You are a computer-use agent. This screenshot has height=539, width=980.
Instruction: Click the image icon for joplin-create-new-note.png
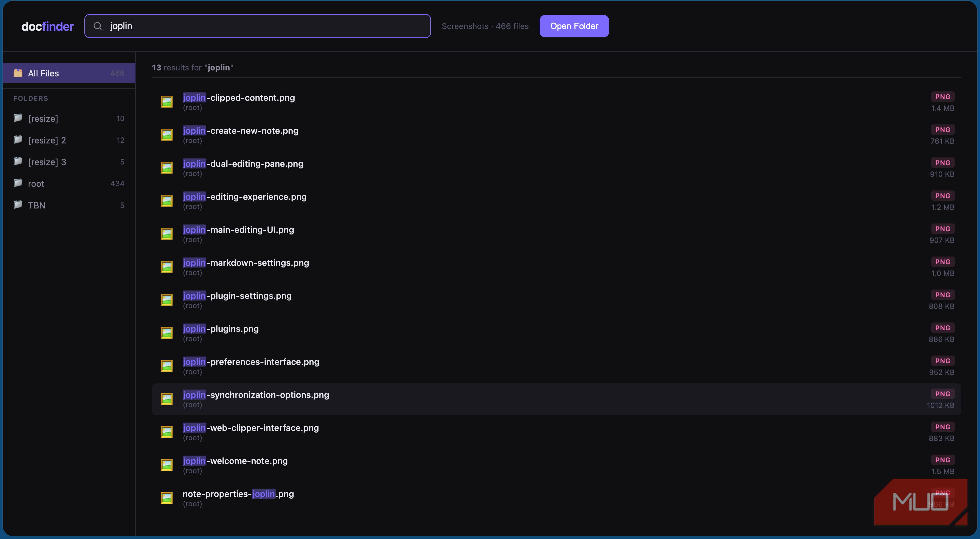pyautogui.click(x=167, y=135)
